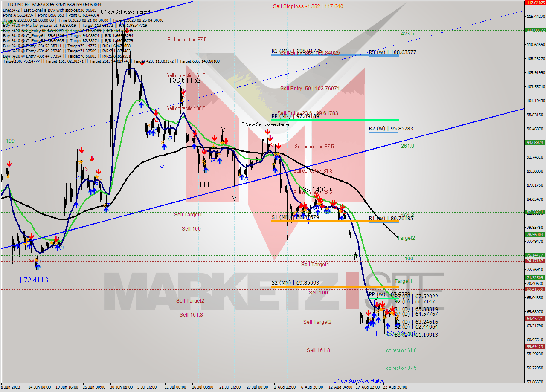Screen dimensions: 546x392
Task: Select the 'R3 (w) | 108.63577' pivot label
Action: [392, 52]
